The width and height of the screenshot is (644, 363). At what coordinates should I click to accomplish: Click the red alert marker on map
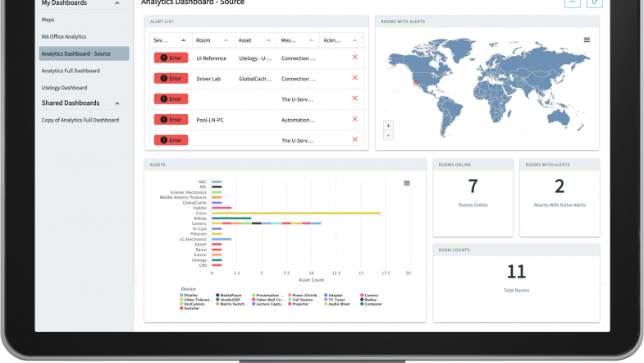pyautogui.click(x=416, y=83)
